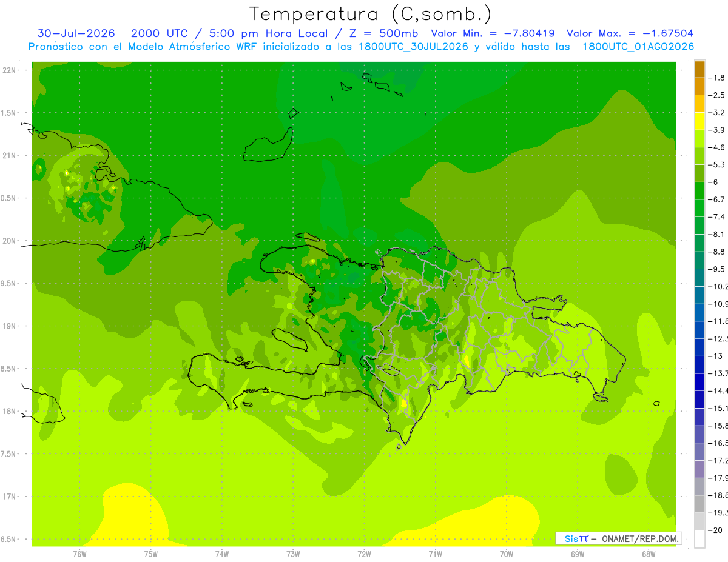Click the "-2.5" legend value

[716, 95]
